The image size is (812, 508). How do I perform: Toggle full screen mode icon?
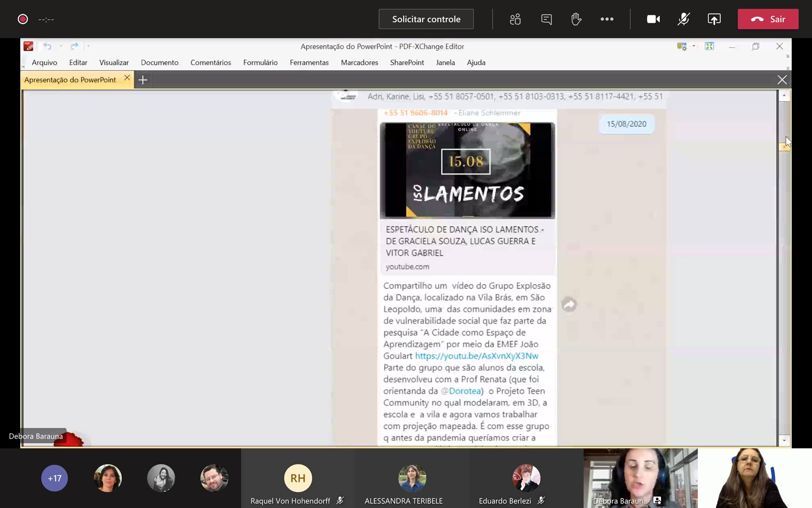coord(709,46)
